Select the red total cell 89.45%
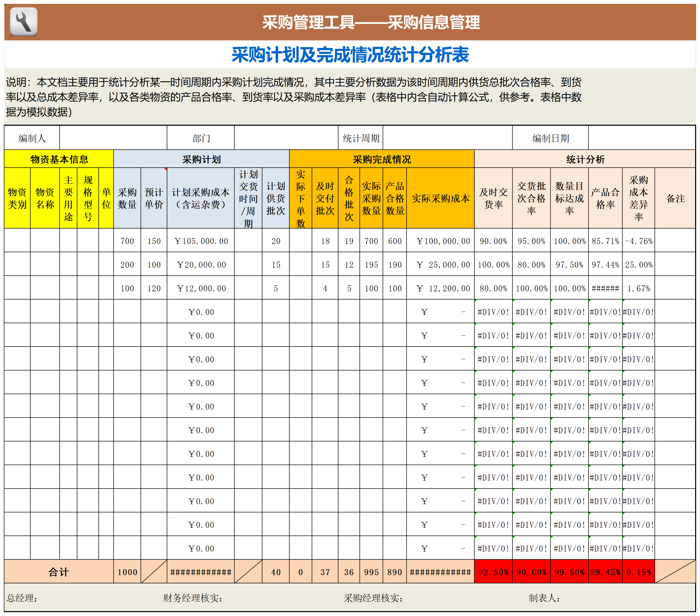 pos(605,572)
